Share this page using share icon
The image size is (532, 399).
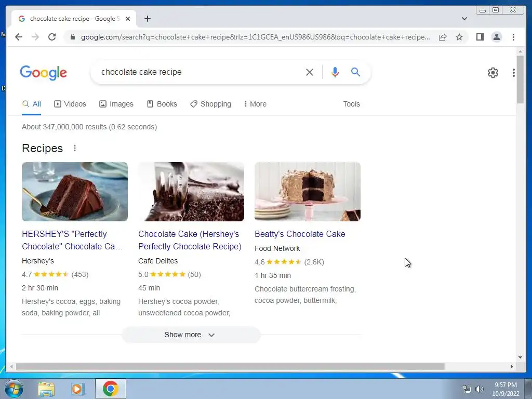[443, 37]
